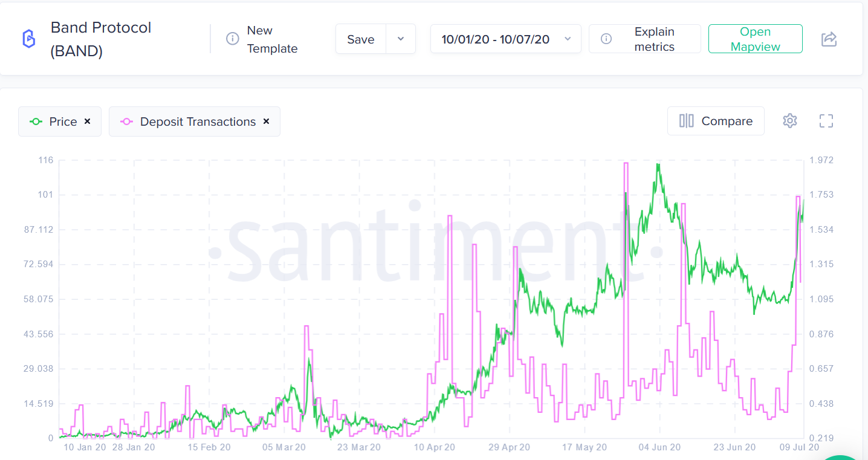Expand the Save options arrow
This screenshot has height=460, width=868.
[401, 39]
